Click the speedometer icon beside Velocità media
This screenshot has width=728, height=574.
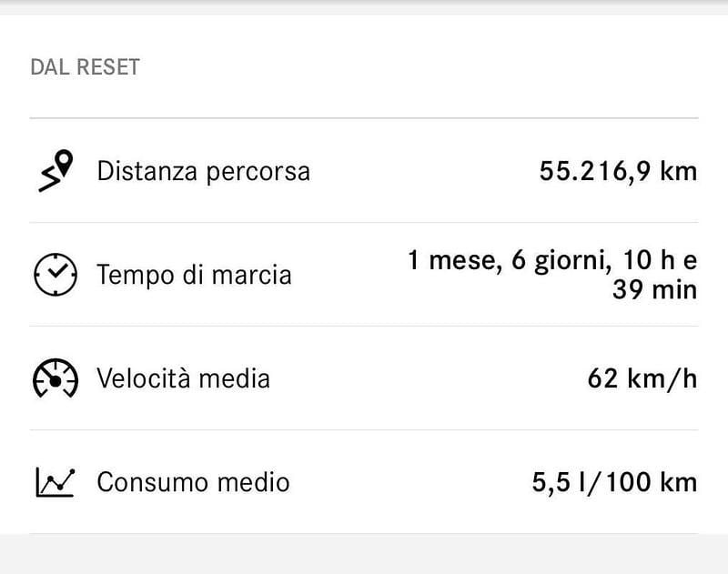56,378
